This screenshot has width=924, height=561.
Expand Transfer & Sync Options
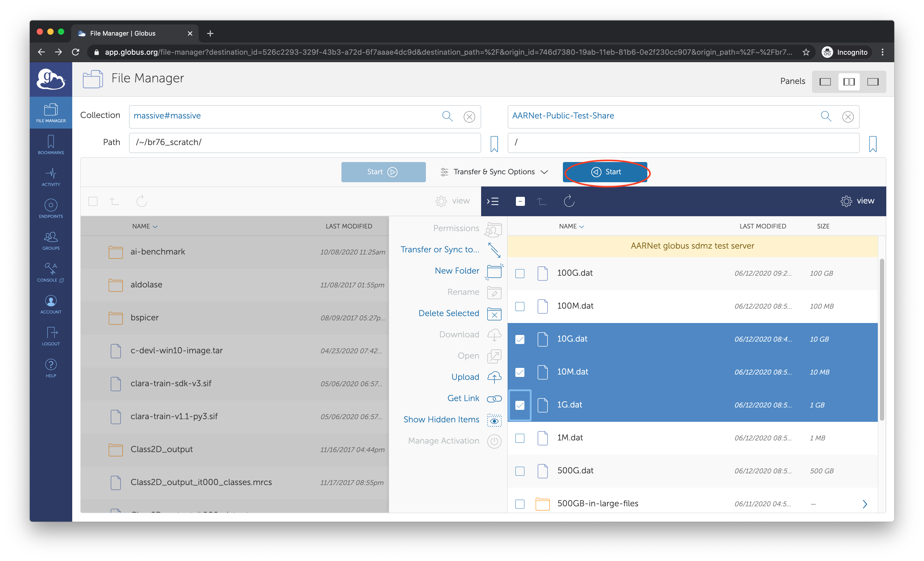pos(494,172)
